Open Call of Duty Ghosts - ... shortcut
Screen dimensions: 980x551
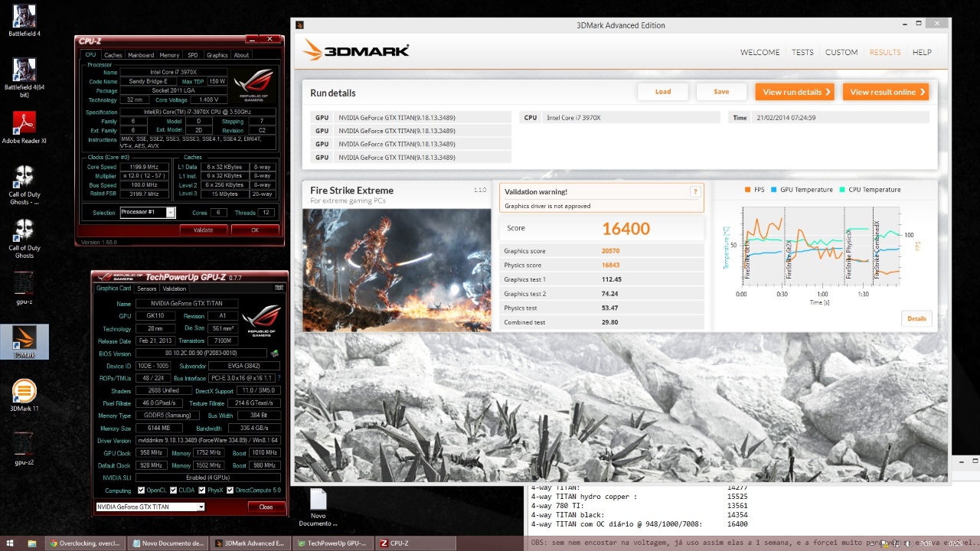click(24, 184)
